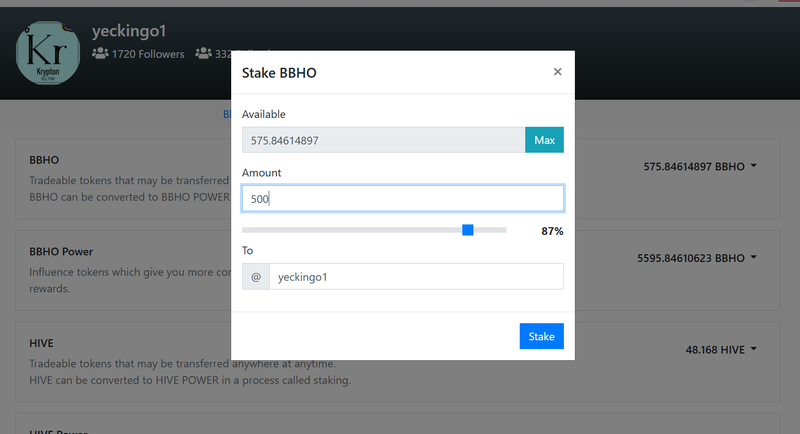Expand the BBHO Power balance dropdown

click(x=696, y=258)
